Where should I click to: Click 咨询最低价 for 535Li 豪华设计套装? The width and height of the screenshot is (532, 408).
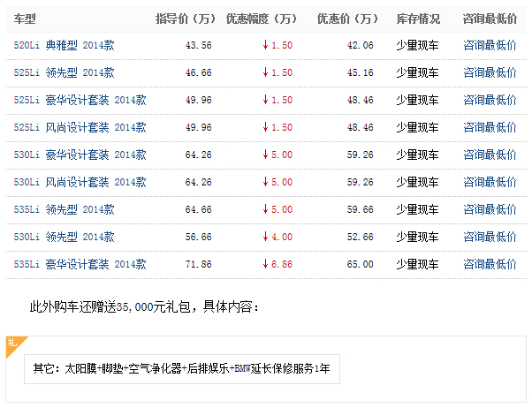(x=490, y=264)
